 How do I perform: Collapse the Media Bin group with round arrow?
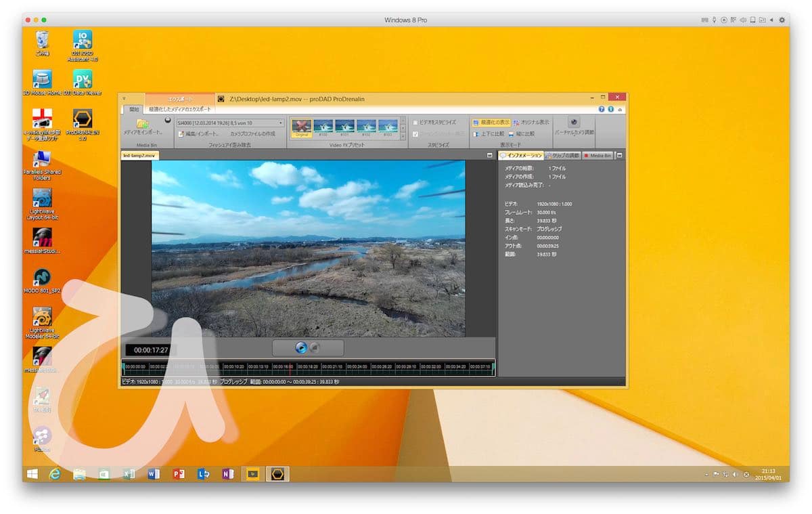point(168,120)
